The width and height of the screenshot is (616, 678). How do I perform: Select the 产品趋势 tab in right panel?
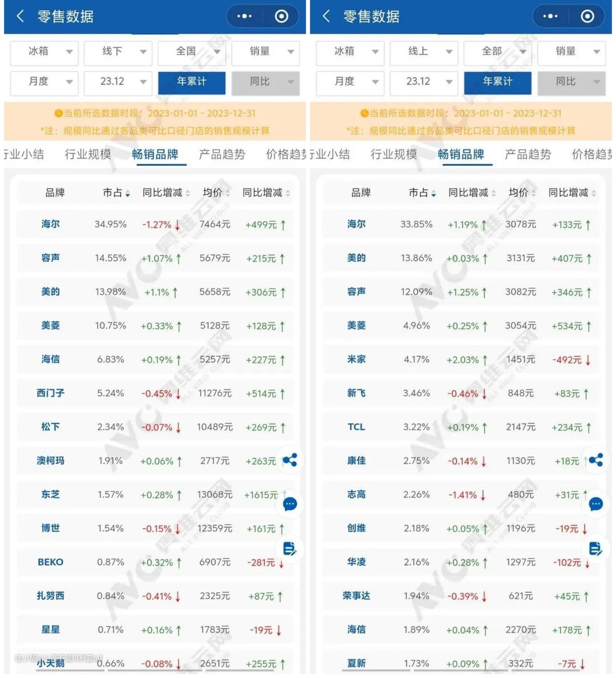pyautogui.click(x=528, y=155)
